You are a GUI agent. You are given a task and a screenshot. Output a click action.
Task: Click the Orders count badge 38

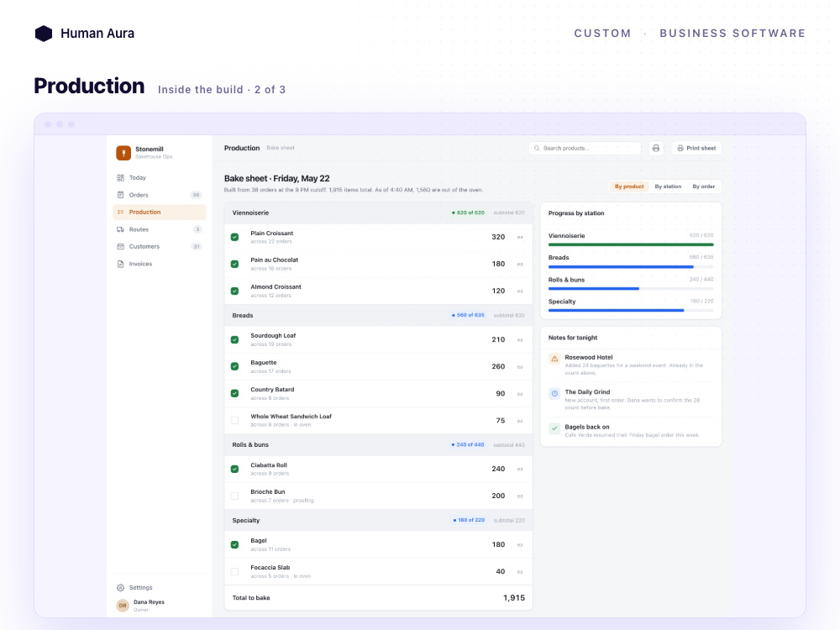click(x=196, y=195)
